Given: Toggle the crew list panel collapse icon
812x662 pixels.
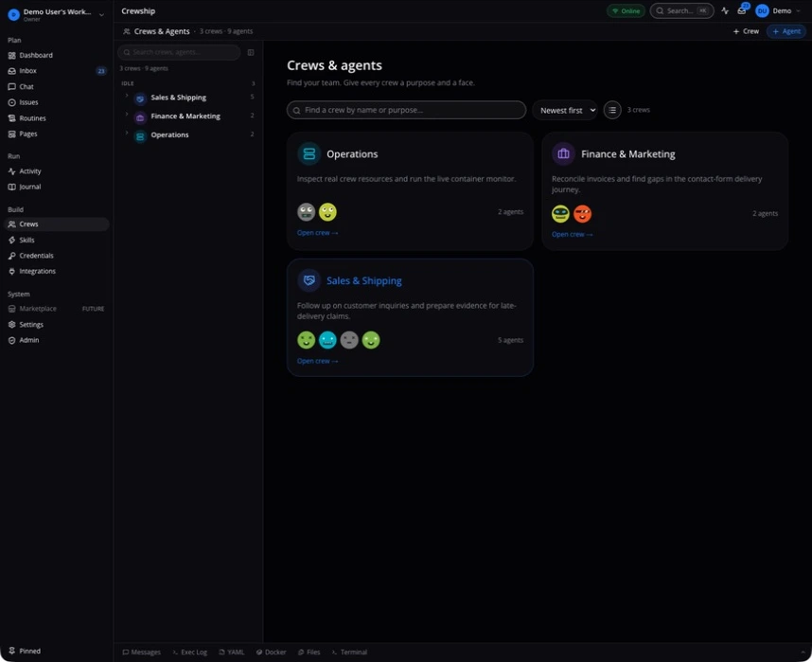Looking at the screenshot, I should click(x=251, y=52).
